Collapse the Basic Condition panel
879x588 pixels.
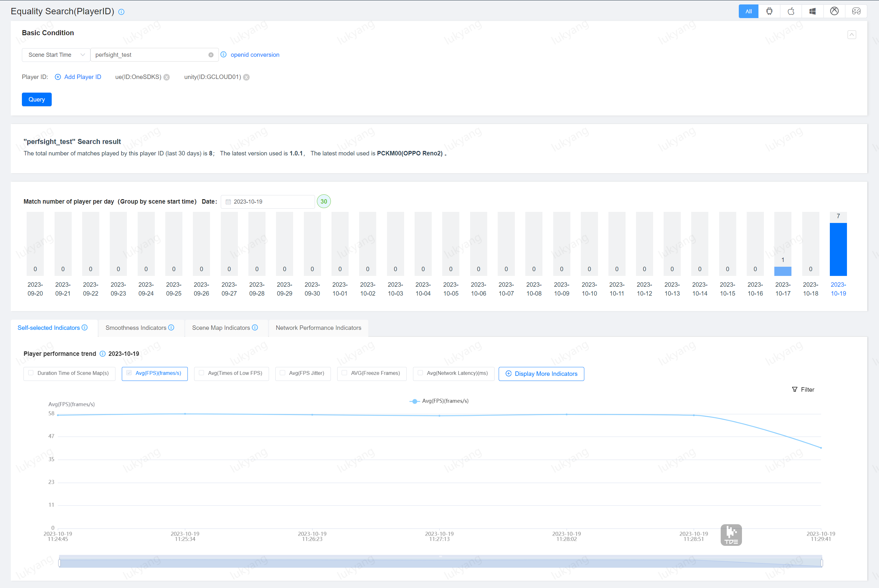coord(852,35)
